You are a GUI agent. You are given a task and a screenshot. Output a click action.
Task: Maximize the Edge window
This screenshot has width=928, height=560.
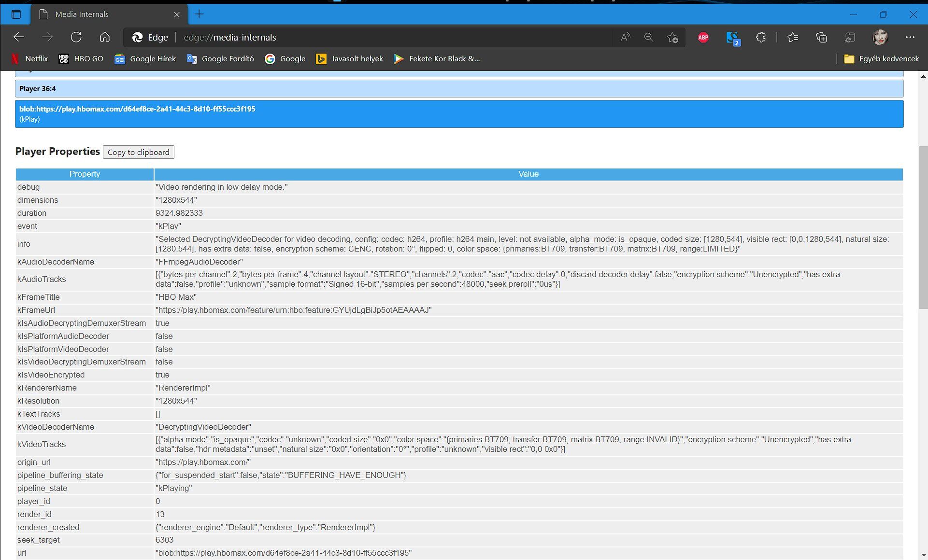click(883, 14)
